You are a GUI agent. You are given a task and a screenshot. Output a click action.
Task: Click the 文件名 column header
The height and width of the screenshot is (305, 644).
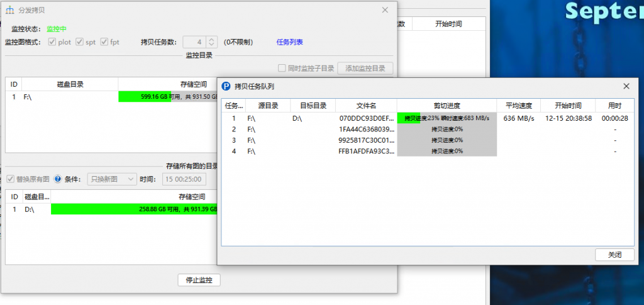click(365, 106)
